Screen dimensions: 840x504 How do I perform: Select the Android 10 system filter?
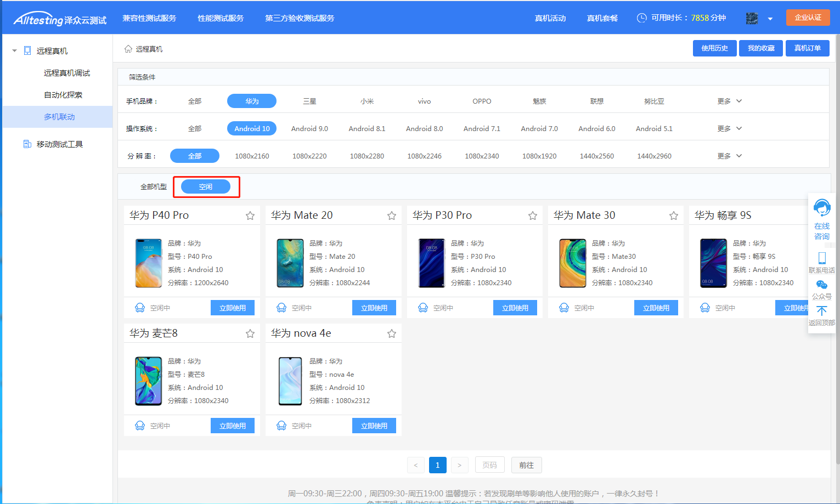252,128
